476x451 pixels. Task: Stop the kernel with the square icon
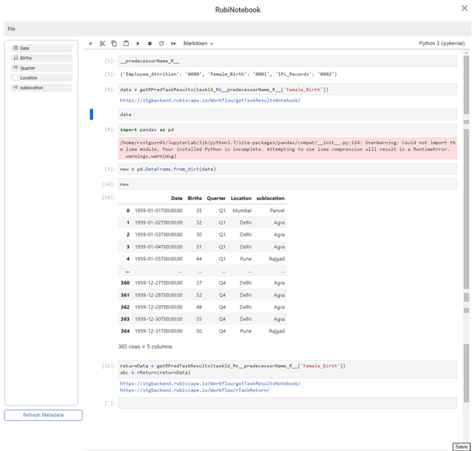pyautogui.click(x=150, y=44)
